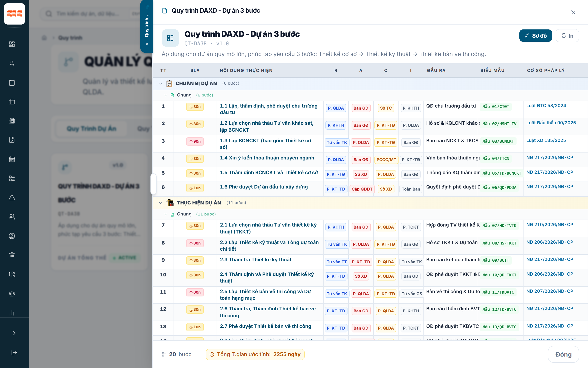Open the bar chart reports icon in sidebar
The width and height of the screenshot is (588, 368).
(x=12, y=313)
